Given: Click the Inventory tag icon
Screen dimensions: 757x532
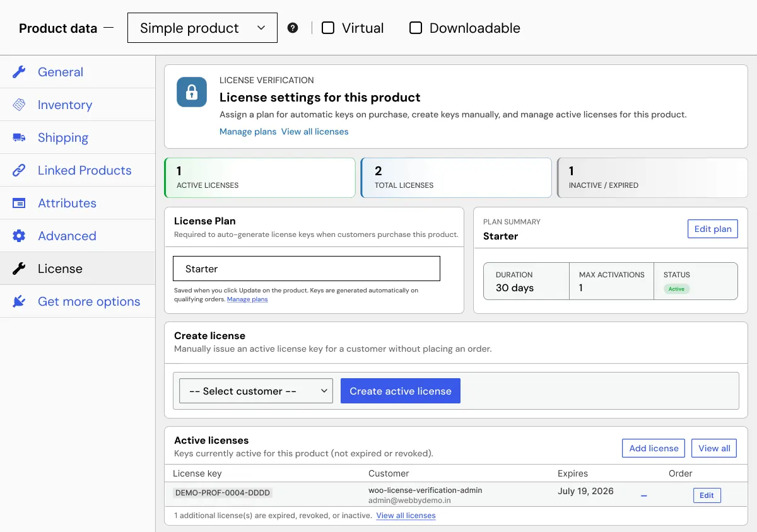Looking at the screenshot, I should 19,105.
